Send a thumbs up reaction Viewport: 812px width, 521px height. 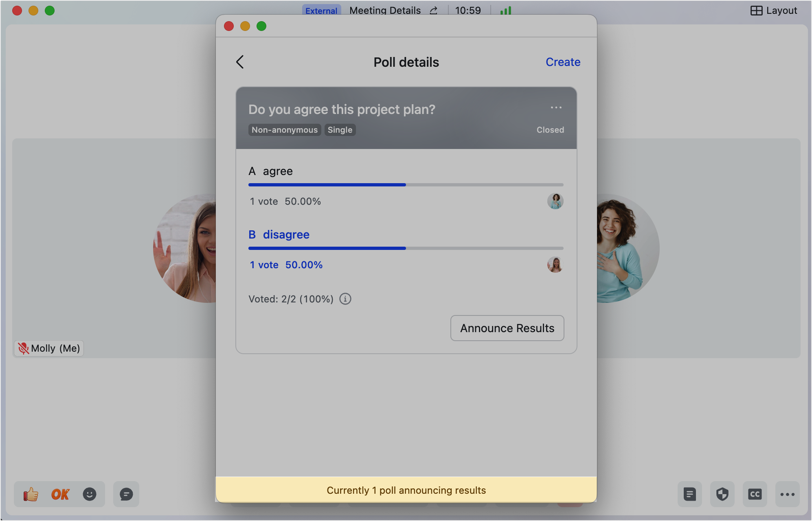point(31,495)
